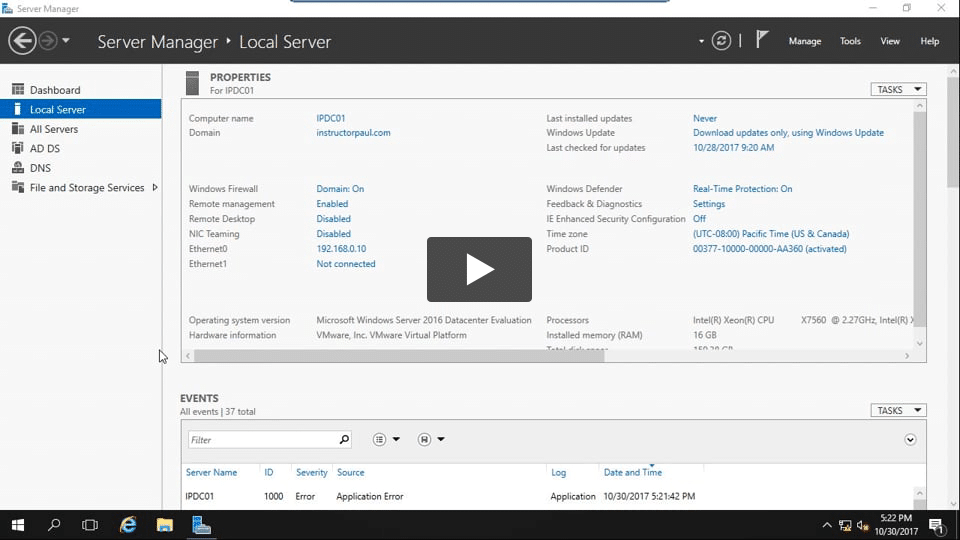This screenshot has width=960, height=540.
Task: Collapse the Events section chevron
Action: point(910,439)
